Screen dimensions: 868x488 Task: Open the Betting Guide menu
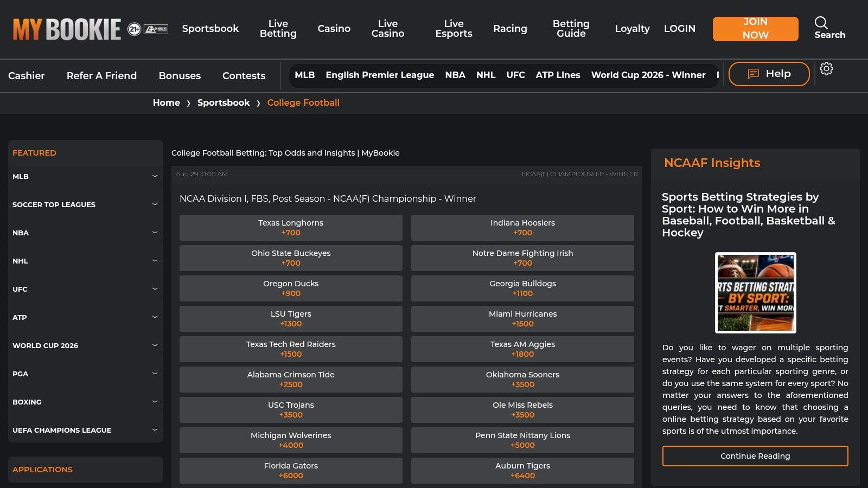(571, 29)
